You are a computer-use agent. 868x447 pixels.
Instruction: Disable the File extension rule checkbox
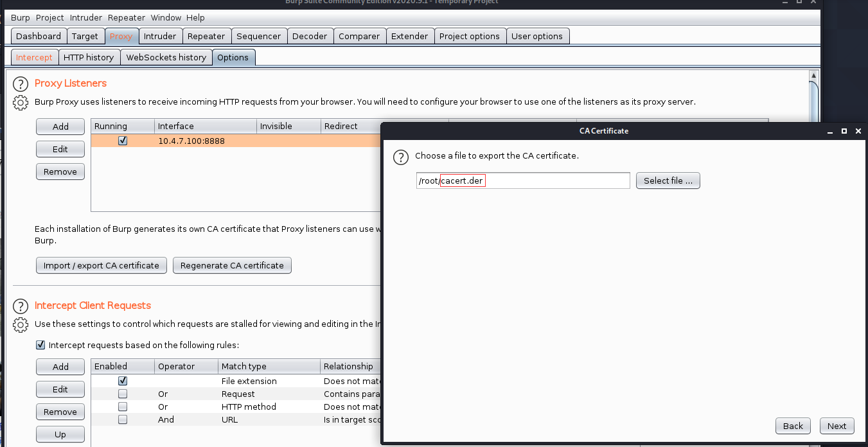[x=123, y=381]
